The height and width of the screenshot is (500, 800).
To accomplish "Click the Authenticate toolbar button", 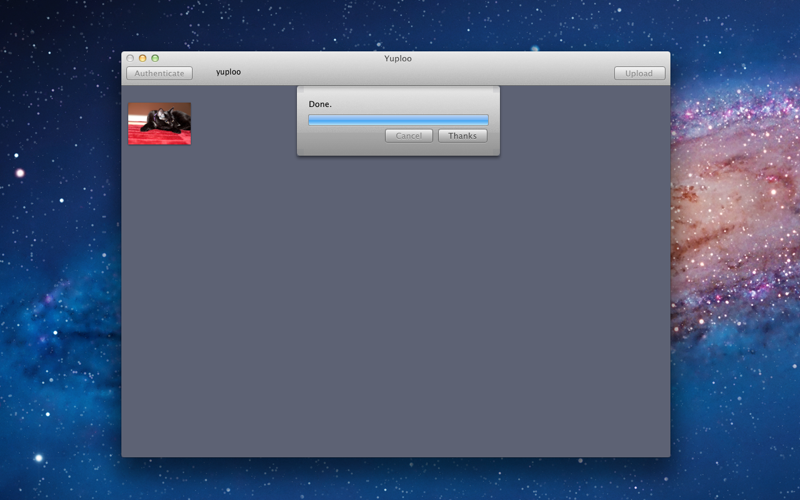I will click(x=159, y=73).
